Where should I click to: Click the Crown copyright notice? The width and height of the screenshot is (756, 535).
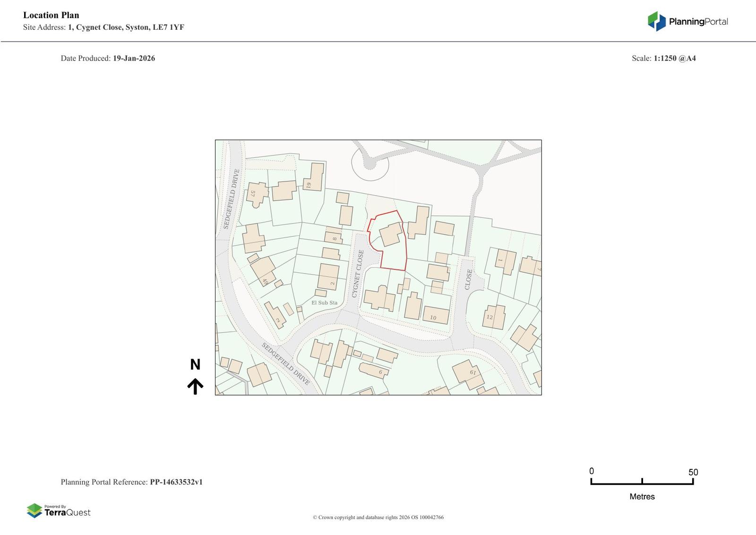tap(378, 517)
